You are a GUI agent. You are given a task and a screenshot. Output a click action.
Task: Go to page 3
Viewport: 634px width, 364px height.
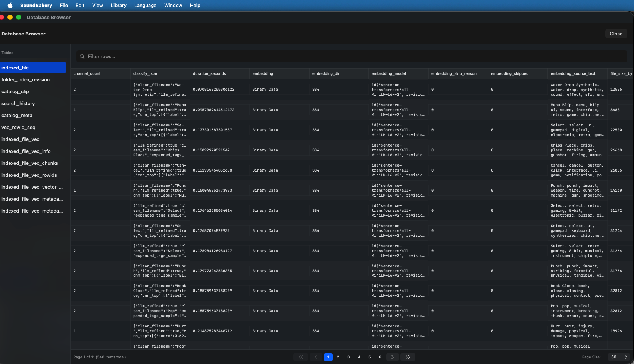tap(349, 357)
